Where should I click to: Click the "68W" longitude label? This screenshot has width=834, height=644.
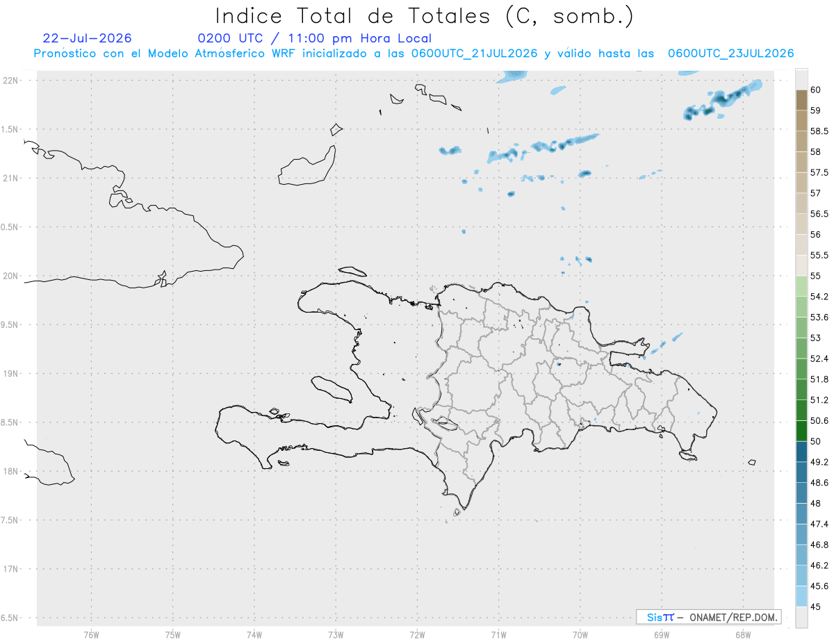click(x=742, y=635)
